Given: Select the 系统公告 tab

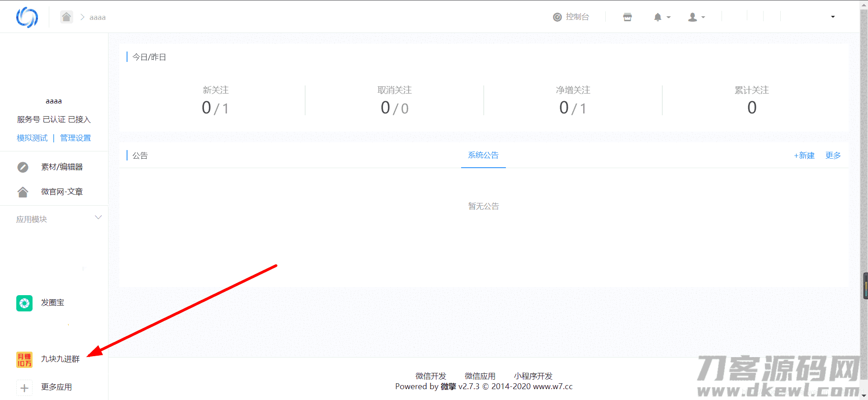Looking at the screenshot, I should pos(483,155).
